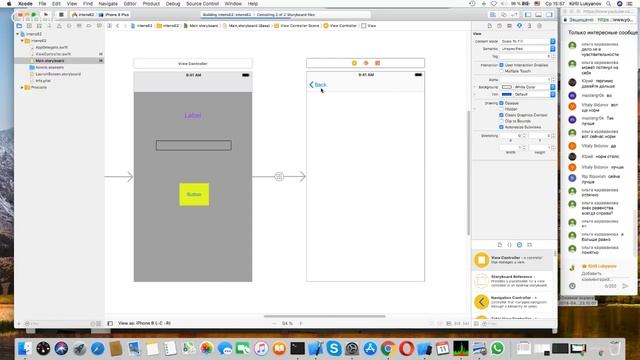Image resolution: width=640 pixels, height=360 pixels.
Task: Enable the Hidden checkbox
Action: pyautogui.click(x=501, y=109)
